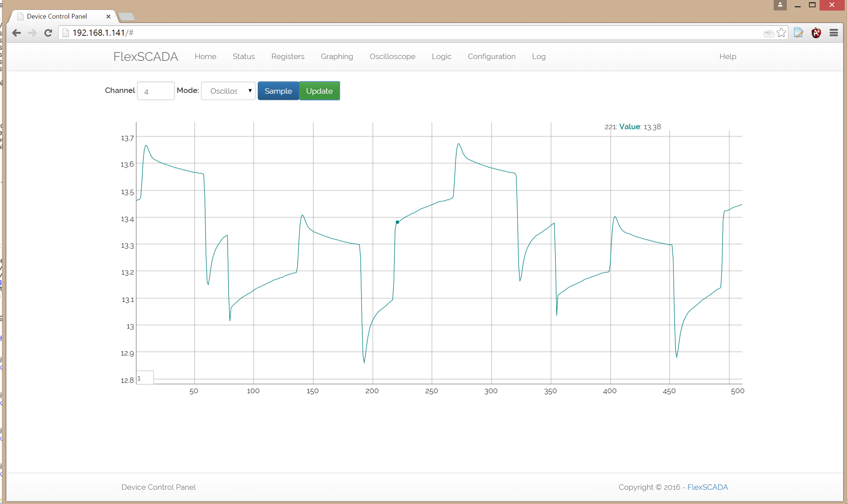The image size is (848, 504).
Task: Click the FlexSCADA brand logo
Action: pos(146,56)
